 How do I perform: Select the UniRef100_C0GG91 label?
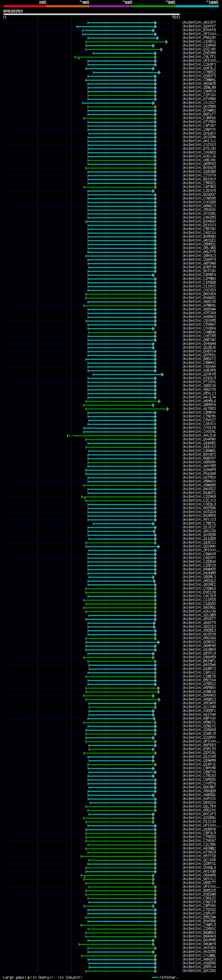click(199, 431)
